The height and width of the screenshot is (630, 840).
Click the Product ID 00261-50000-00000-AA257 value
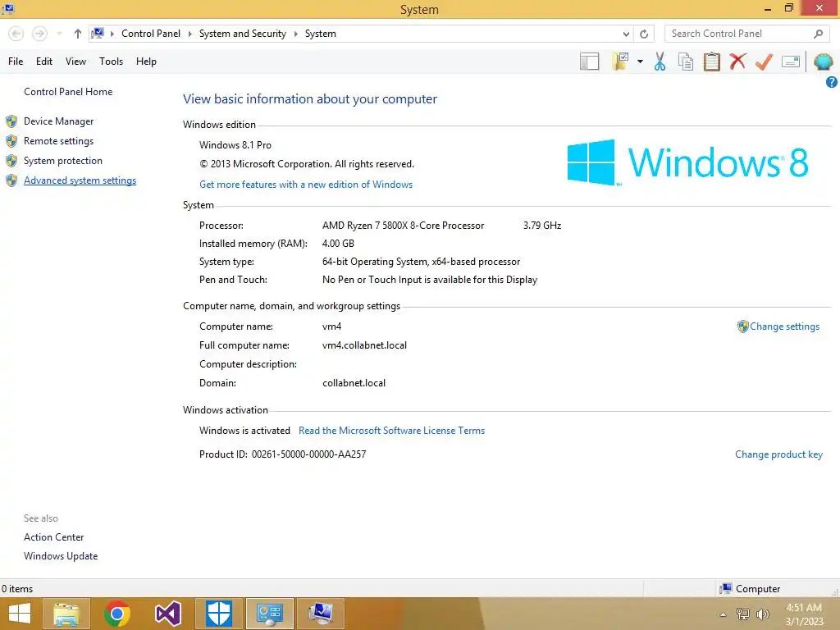[x=308, y=454]
